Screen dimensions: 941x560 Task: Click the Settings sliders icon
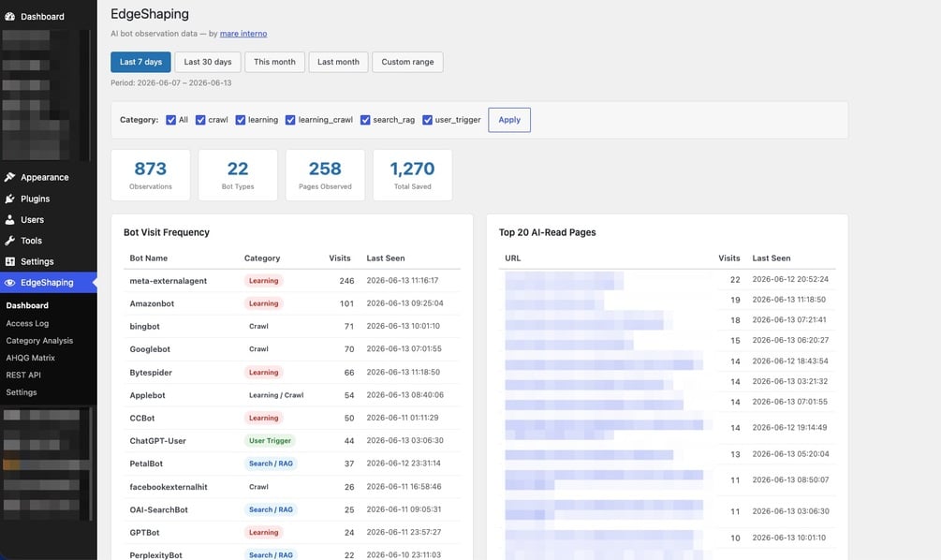point(9,261)
